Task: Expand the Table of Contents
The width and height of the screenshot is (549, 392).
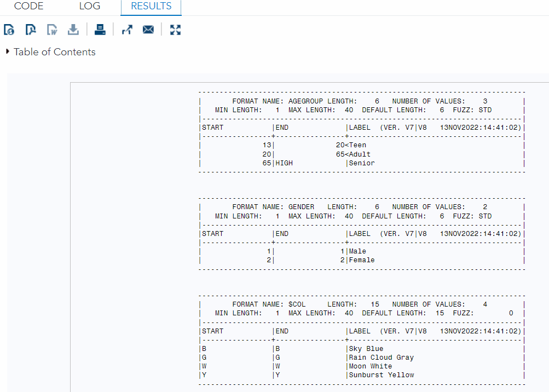Action: pyautogui.click(x=7, y=51)
